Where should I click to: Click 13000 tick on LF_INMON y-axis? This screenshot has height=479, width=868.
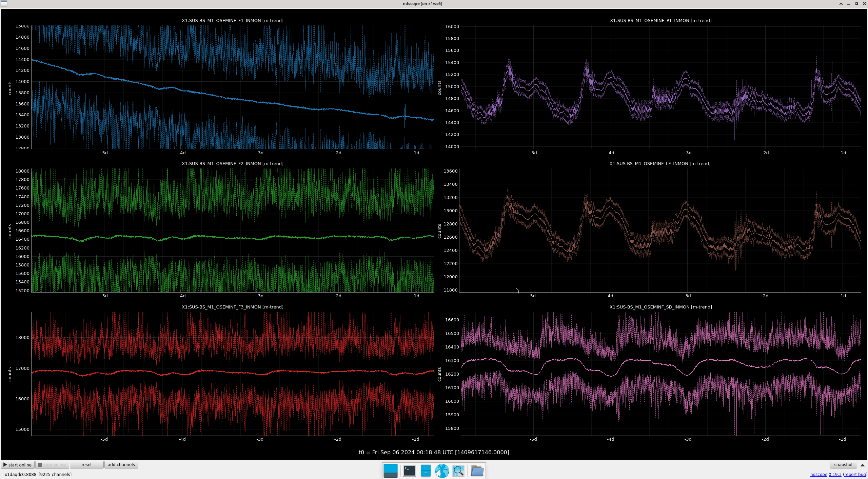point(451,211)
